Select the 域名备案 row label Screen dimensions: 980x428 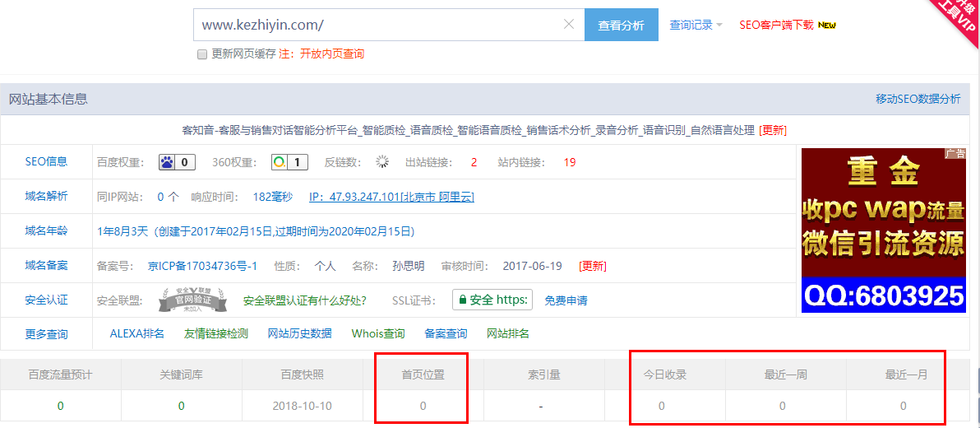[x=46, y=265]
